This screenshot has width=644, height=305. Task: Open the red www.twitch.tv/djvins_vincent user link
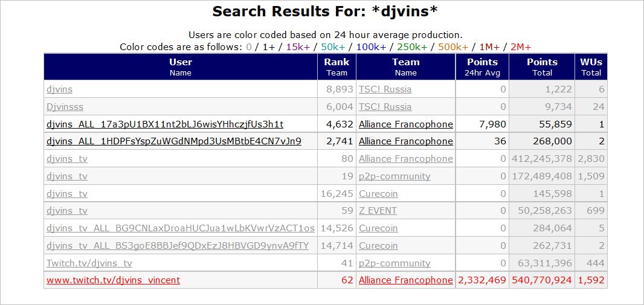pos(113,280)
